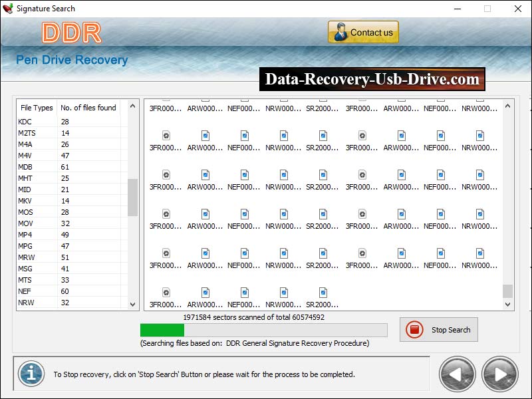Click the Pen Drive Recovery heading
Screen dimensions: 532x399
[72, 60]
